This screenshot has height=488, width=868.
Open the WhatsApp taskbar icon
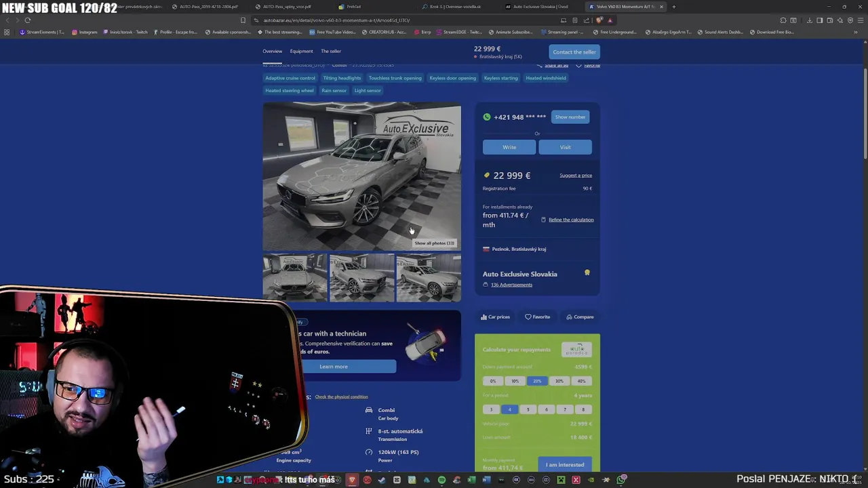point(620,480)
